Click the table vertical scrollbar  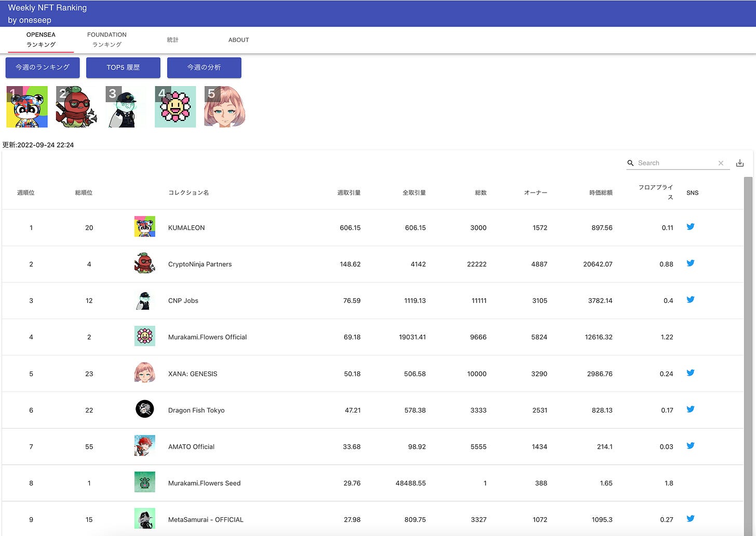748,356
